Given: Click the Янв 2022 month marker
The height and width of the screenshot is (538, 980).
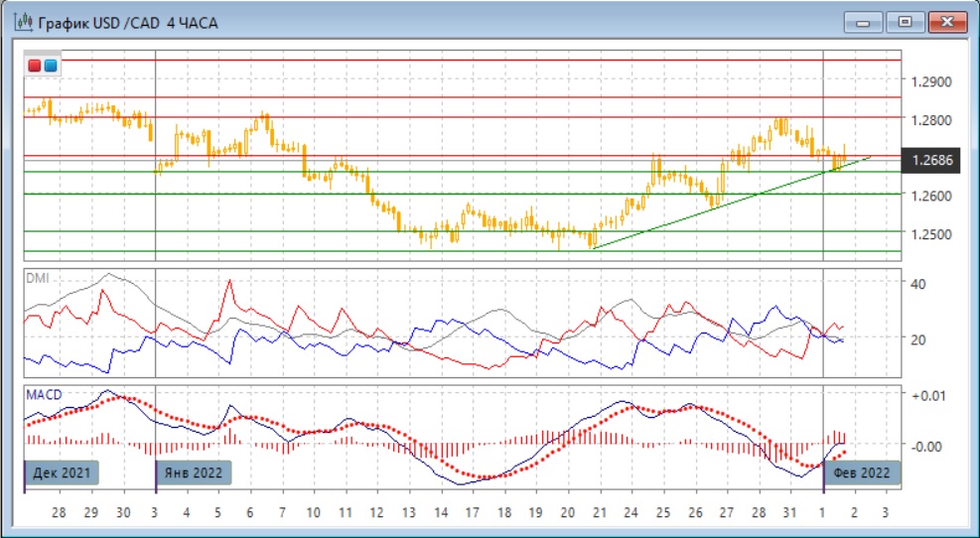Looking at the screenshot, I should pyautogui.click(x=195, y=472).
